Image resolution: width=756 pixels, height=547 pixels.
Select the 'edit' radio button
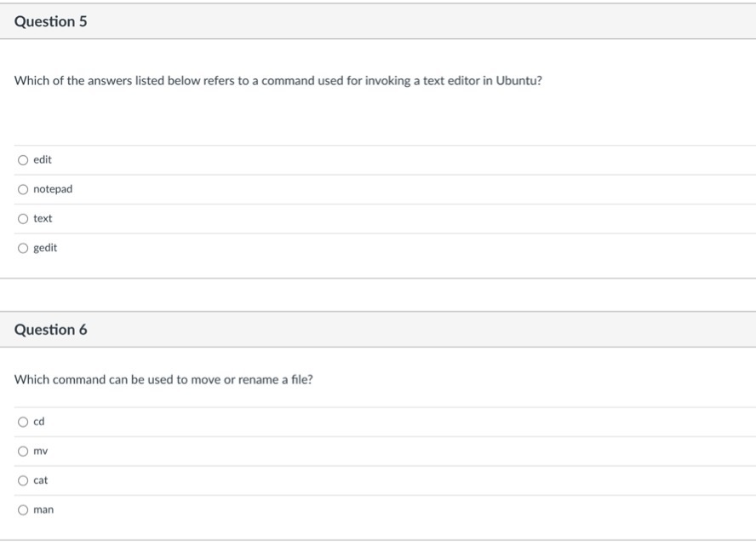tap(22, 160)
